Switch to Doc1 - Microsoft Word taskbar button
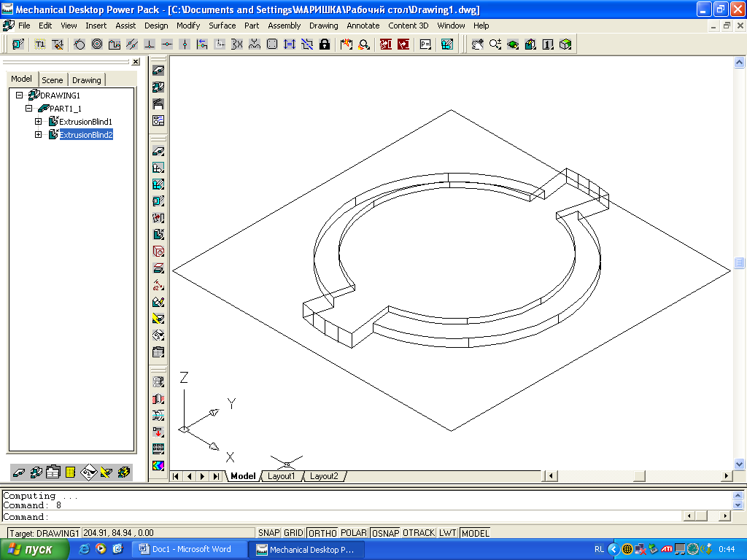Viewport: 747px width, 560px height. coord(189,550)
